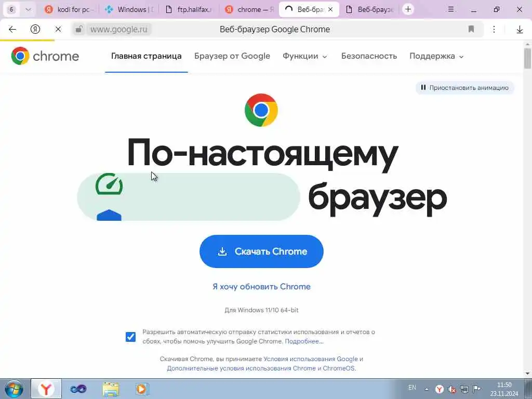Image resolution: width=532 pixels, height=399 pixels.
Task: Click the tab counter showing 6
Action: pos(11,9)
